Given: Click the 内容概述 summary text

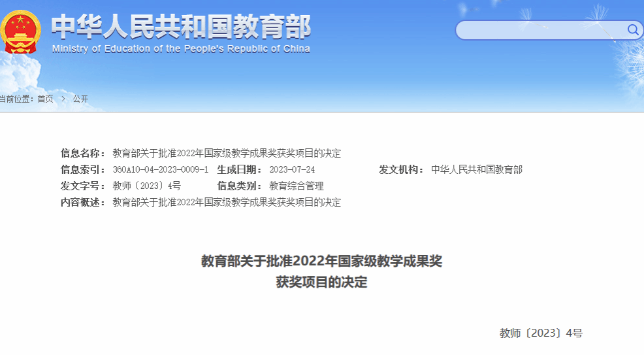Looking at the screenshot, I should [x=227, y=202].
